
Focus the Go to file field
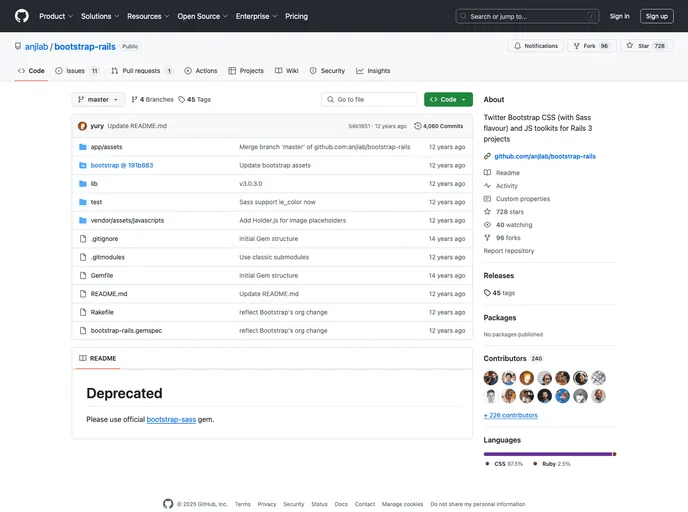click(369, 100)
